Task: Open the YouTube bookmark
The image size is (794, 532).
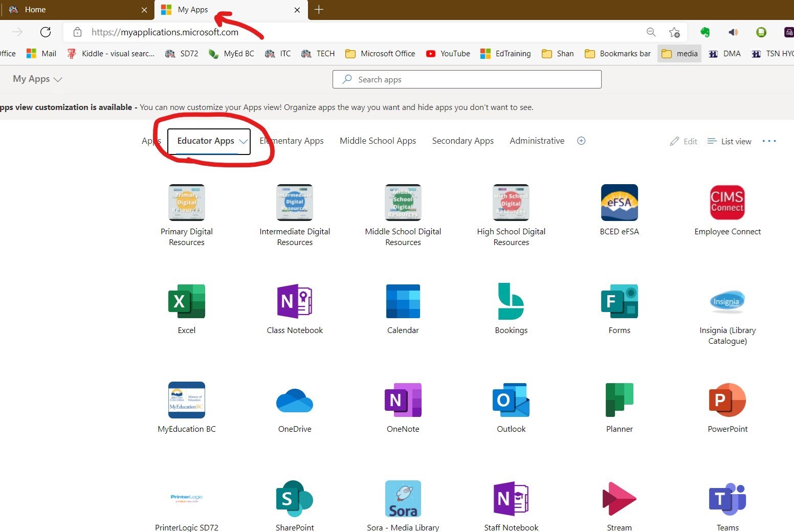Action: tap(448, 53)
